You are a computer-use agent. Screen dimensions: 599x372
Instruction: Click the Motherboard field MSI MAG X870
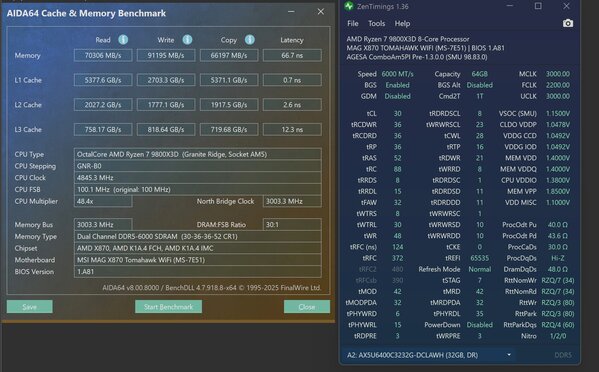point(198,260)
